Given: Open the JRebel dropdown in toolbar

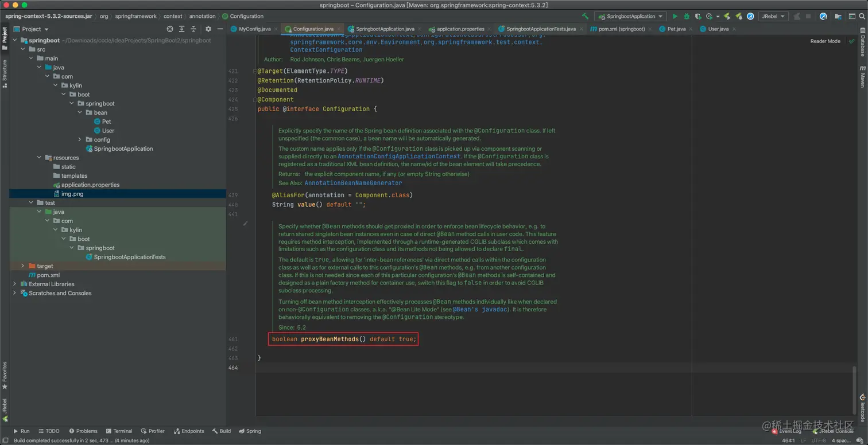Looking at the screenshot, I should click(773, 17).
